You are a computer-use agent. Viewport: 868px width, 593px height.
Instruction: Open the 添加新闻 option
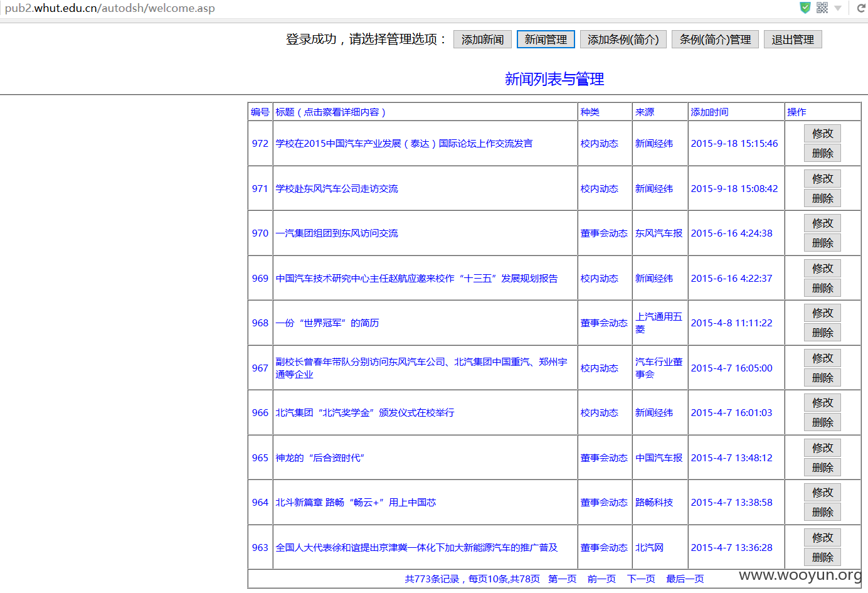coord(482,40)
